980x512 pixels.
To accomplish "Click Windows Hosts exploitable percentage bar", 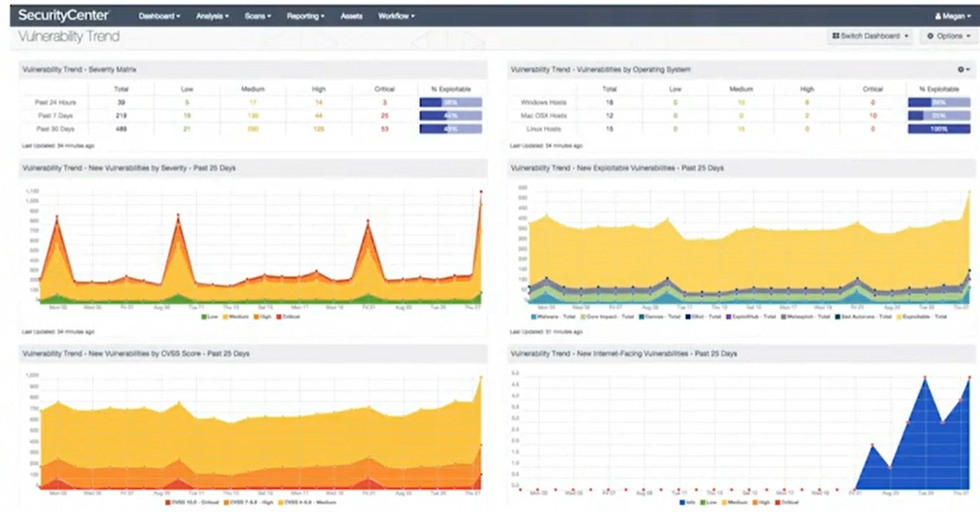I will click(939, 103).
